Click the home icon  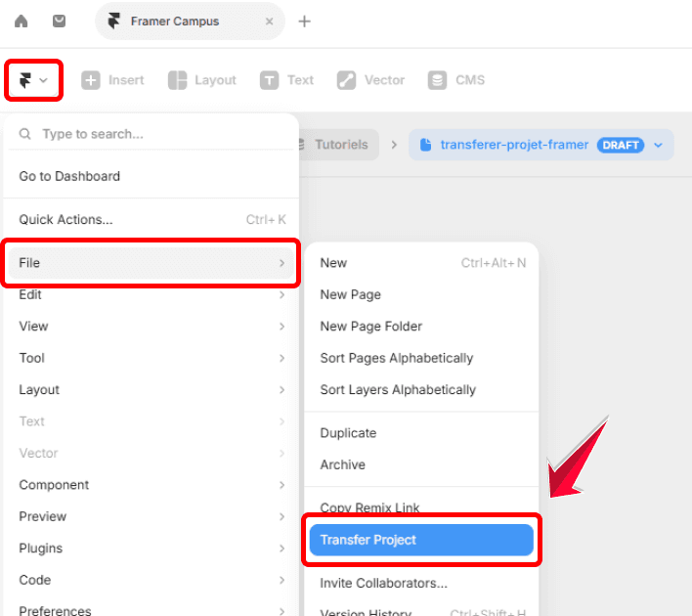[21, 21]
